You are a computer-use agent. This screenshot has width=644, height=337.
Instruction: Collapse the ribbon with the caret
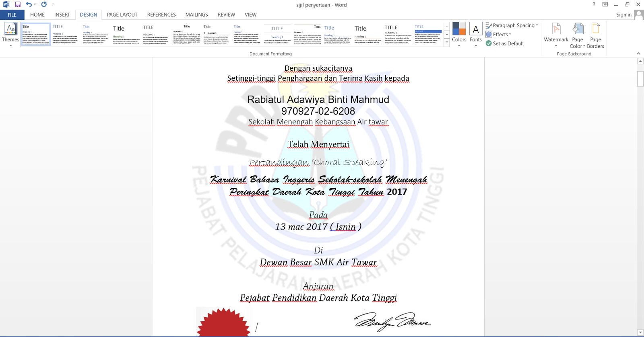coord(638,53)
